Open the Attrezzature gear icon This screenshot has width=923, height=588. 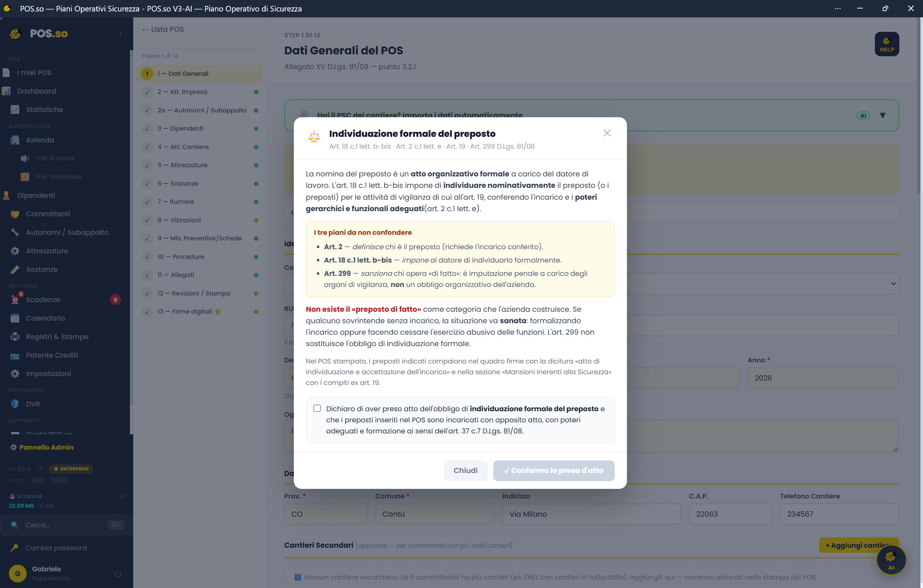point(15,250)
